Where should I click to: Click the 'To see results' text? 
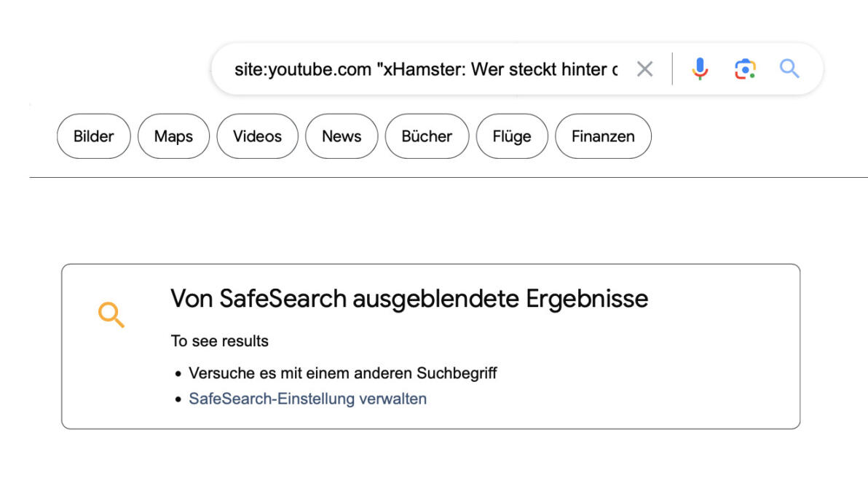(x=219, y=340)
